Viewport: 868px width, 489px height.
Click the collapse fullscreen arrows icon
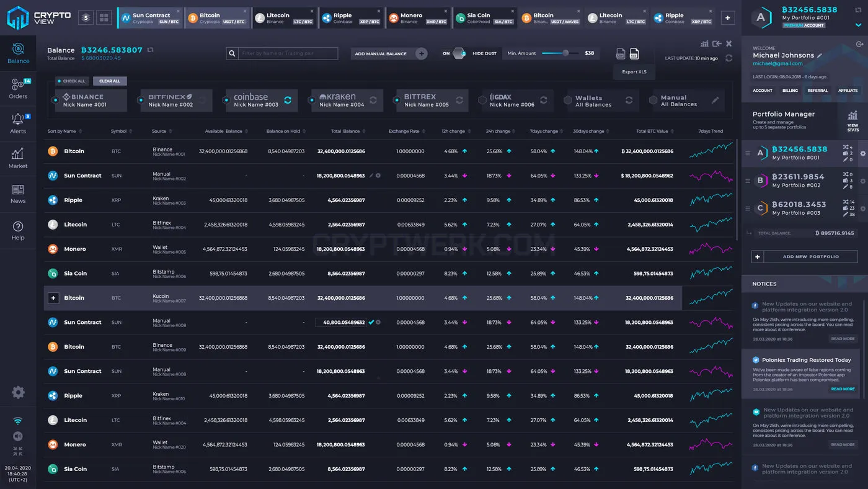[17, 452]
